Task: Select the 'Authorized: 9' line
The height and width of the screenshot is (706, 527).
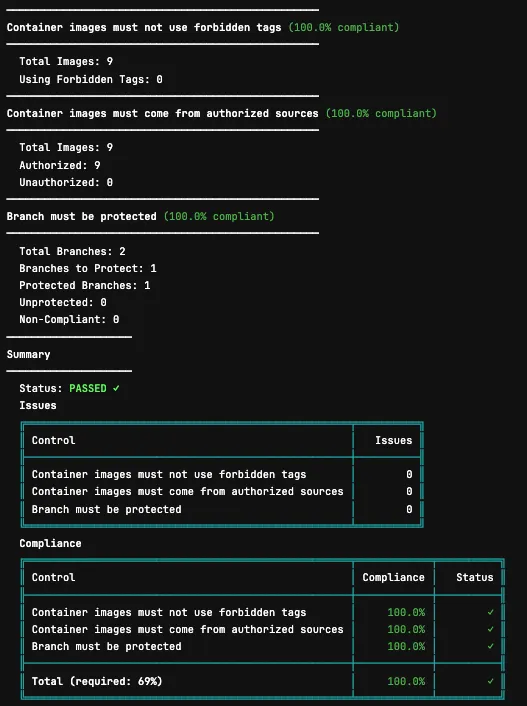Action: point(59,165)
